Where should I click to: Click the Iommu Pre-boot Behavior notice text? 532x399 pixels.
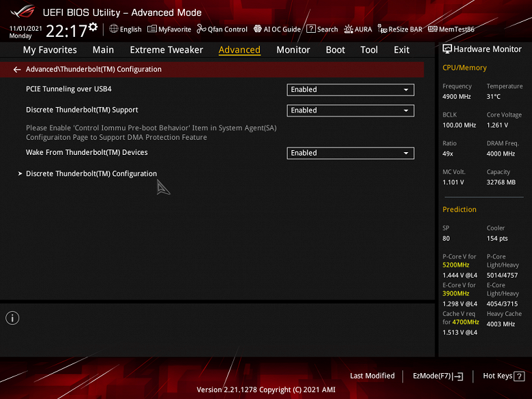point(151,133)
